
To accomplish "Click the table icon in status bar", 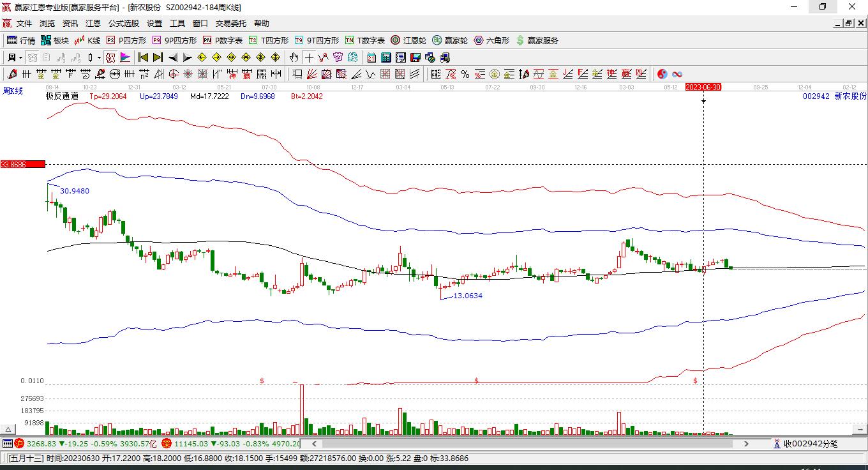I will 7,444.
